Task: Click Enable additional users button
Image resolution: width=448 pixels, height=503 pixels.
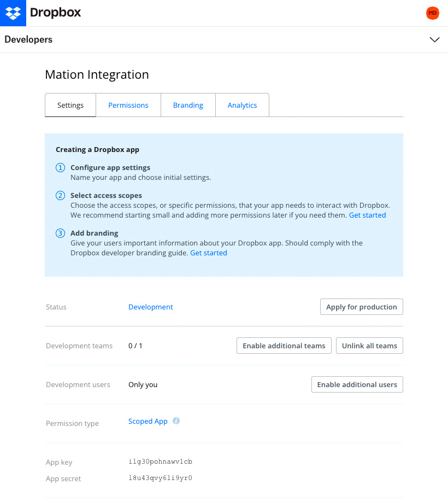Action: (357, 384)
